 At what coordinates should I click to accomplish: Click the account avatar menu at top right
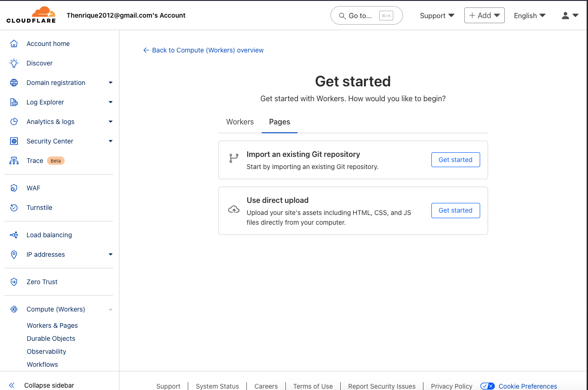[569, 15]
